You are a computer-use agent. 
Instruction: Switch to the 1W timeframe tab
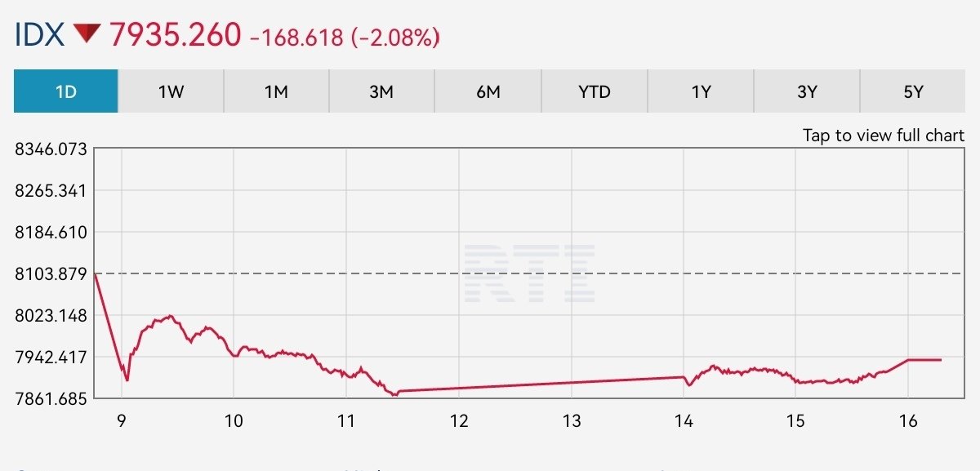coord(171,91)
